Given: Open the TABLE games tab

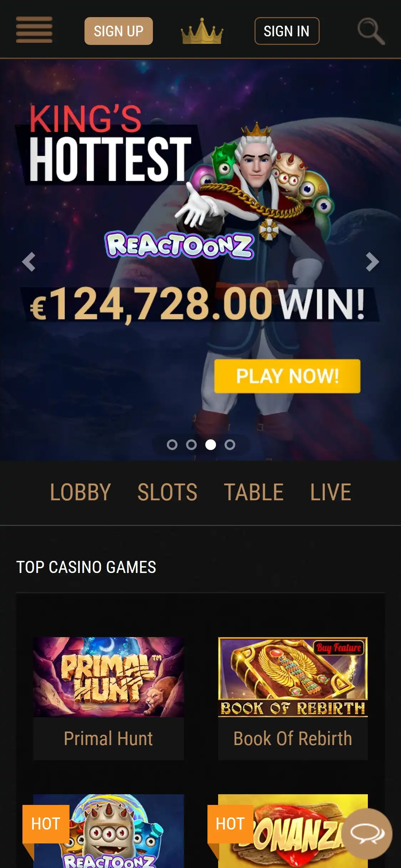Looking at the screenshot, I should (253, 492).
